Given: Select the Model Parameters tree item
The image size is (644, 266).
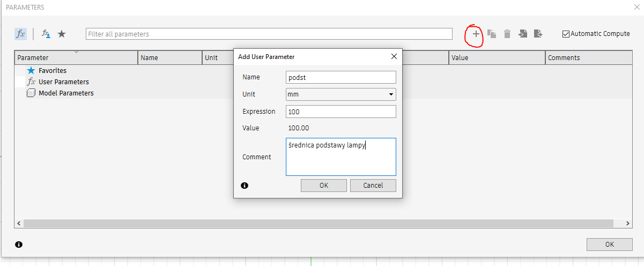Looking at the screenshot, I should [66, 93].
